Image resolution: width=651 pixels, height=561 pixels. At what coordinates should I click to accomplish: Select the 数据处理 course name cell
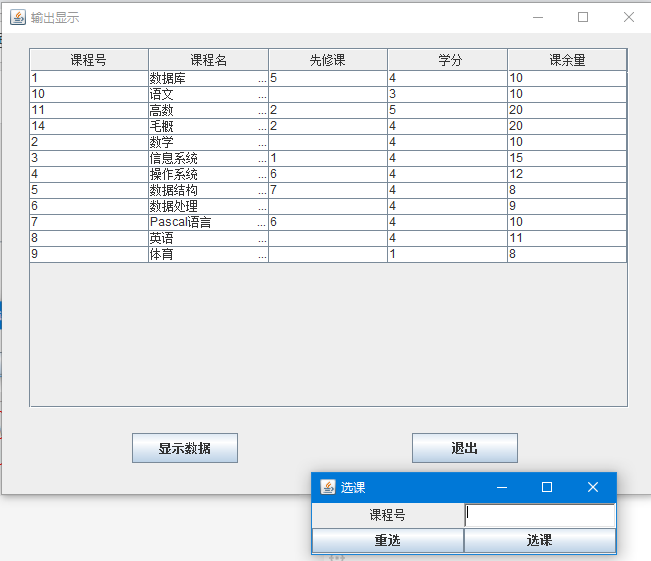(x=208, y=206)
